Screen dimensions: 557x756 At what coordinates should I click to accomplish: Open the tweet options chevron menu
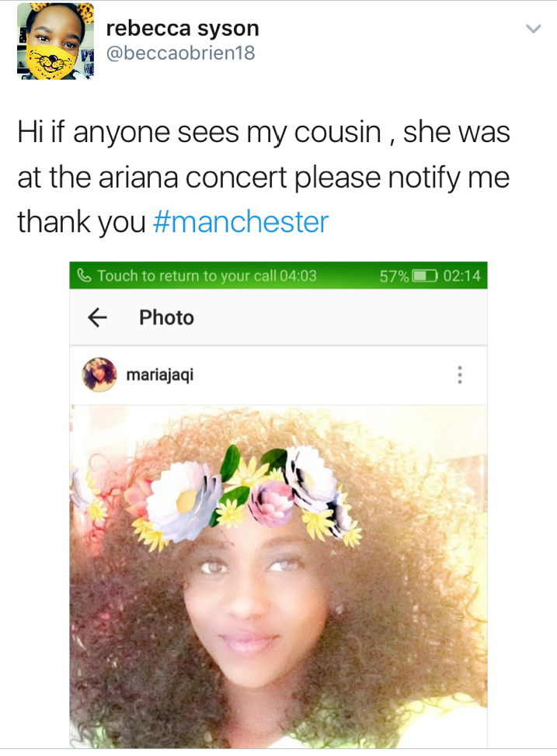(x=533, y=29)
